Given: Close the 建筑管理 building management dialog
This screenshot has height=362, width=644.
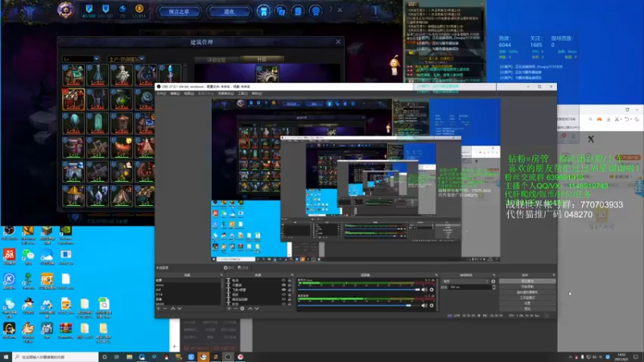Looking at the screenshot, I should pos(338,42).
